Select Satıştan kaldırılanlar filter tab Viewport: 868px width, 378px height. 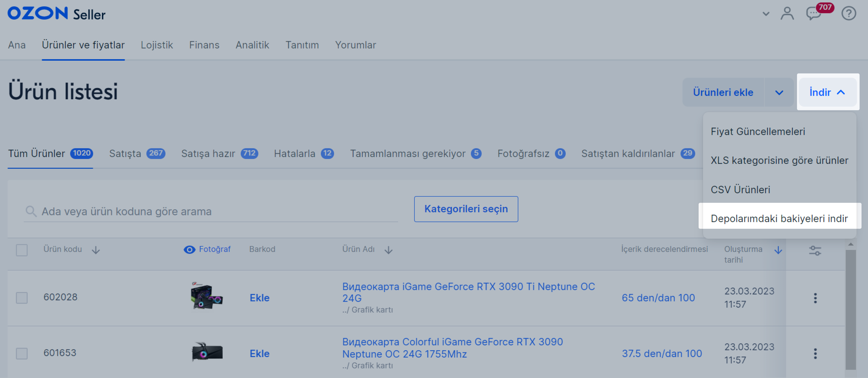638,153
